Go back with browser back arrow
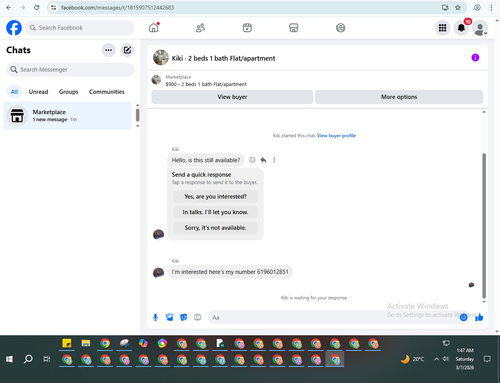 pyautogui.click(x=9, y=7)
